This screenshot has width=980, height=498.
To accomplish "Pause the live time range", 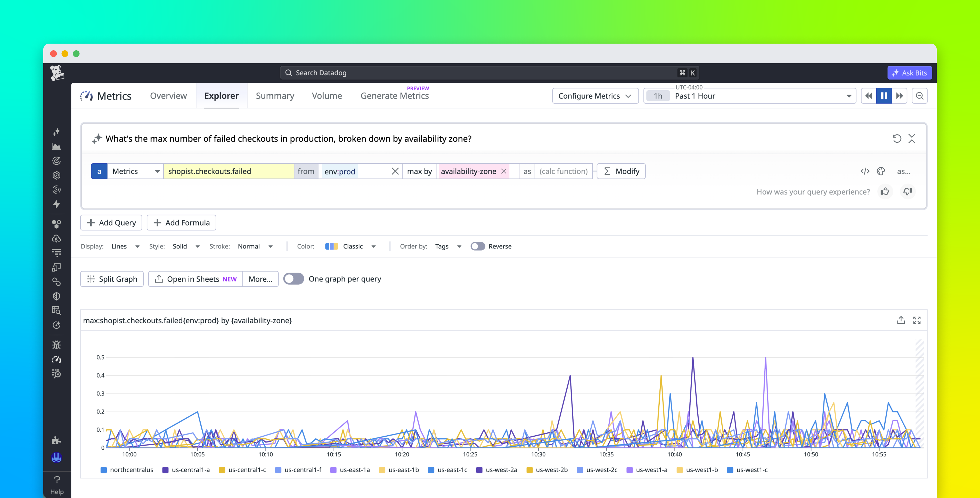I will pyautogui.click(x=884, y=96).
